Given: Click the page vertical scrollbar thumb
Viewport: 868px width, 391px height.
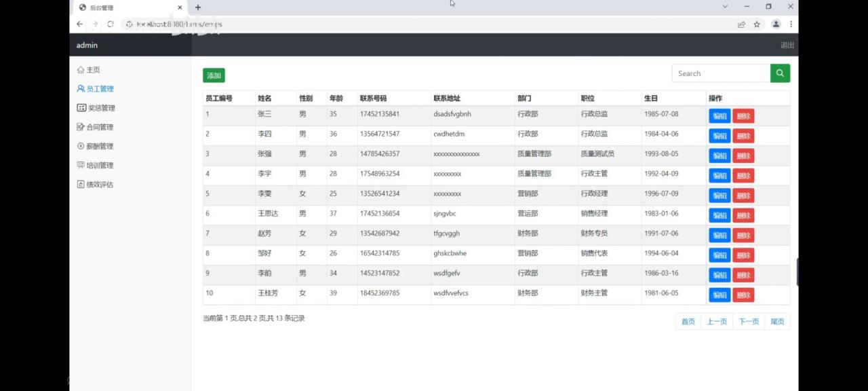Looking at the screenshot, I should tap(797, 272).
